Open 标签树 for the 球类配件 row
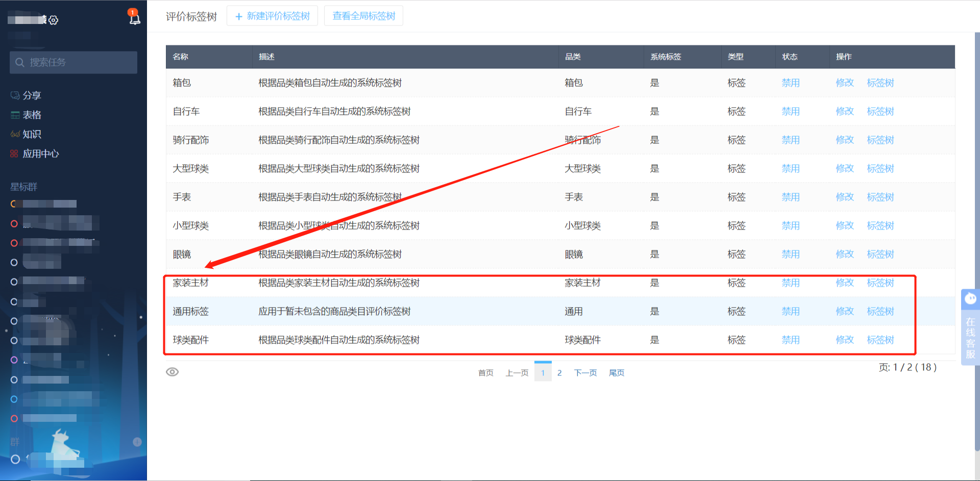This screenshot has width=980, height=481. point(880,340)
